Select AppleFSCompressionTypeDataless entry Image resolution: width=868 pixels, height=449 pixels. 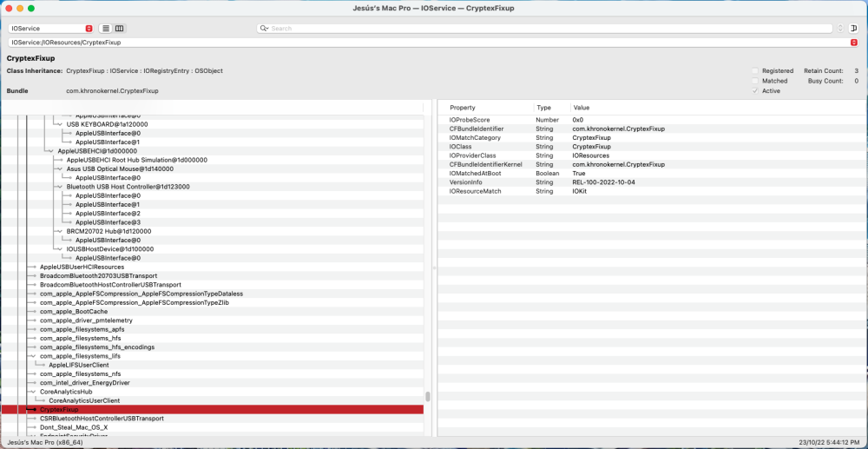[141, 294]
